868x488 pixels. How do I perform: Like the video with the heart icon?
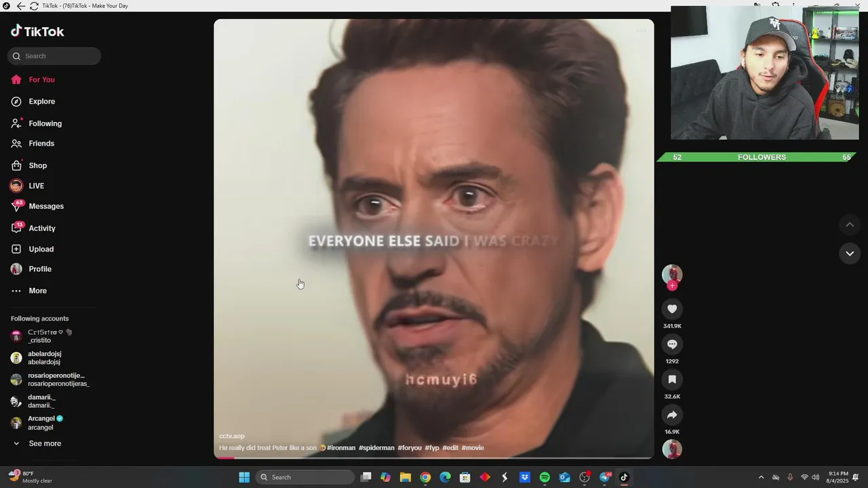(672, 309)
